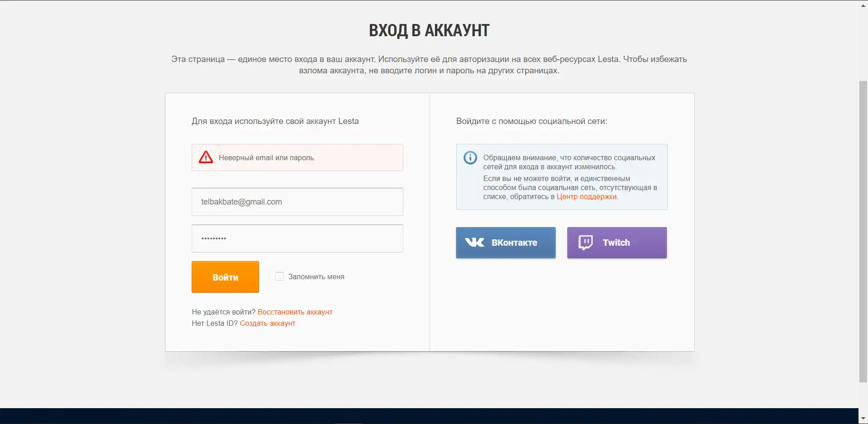Tick the Запомнить меня checkbox
Image resolution: width=868 pixels, height=424 pixels.
click(279, 276)
